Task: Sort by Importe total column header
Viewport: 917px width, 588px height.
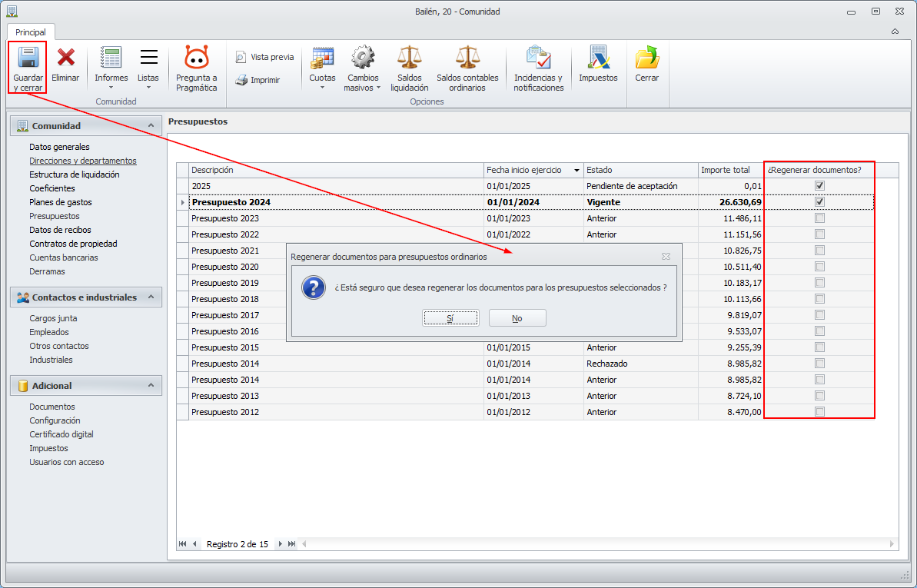Action: coord(731,171)
